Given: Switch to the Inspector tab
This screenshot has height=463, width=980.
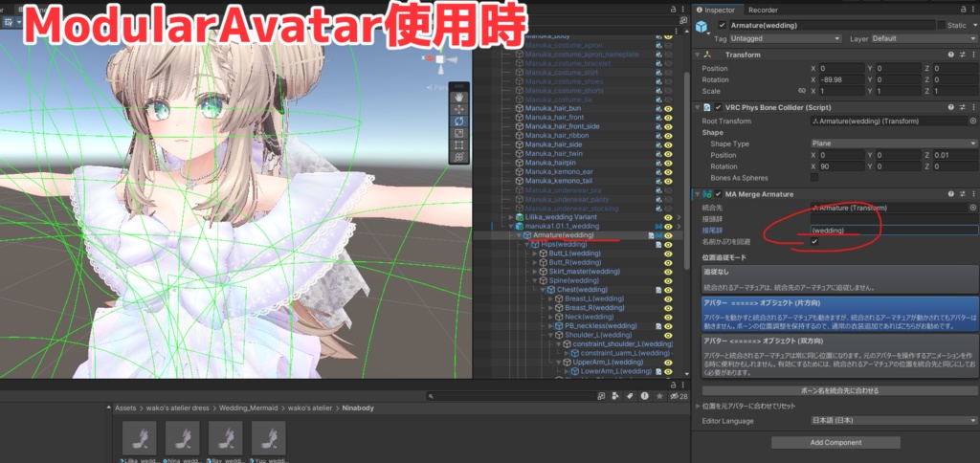Looking at the screenshot, I should pos(716,10).
